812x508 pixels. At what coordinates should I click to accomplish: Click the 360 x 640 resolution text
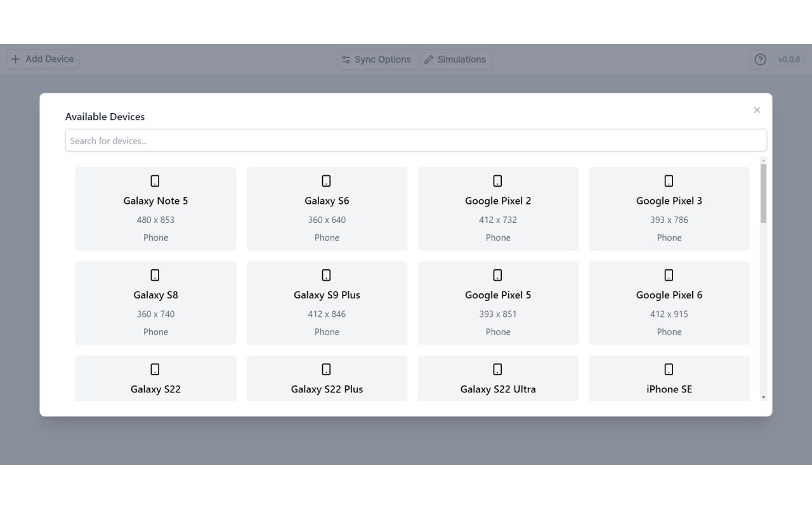327,220
